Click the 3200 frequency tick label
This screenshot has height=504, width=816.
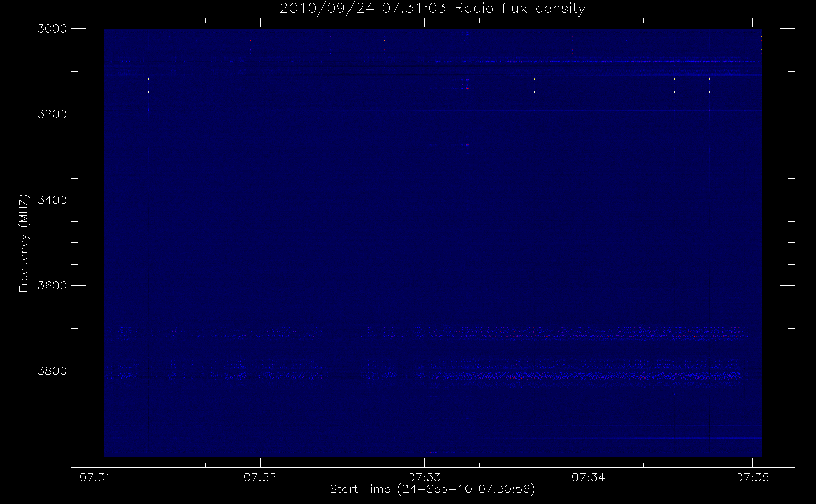[x=52, y=114]
